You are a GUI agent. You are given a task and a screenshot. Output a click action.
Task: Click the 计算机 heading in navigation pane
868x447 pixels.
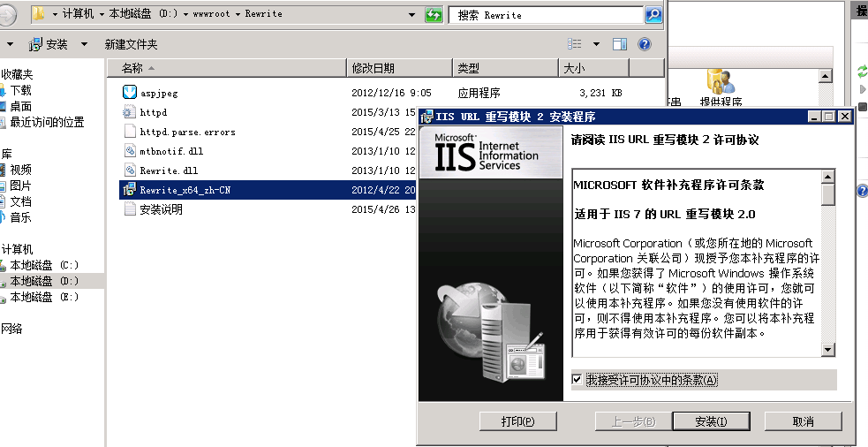17,249
